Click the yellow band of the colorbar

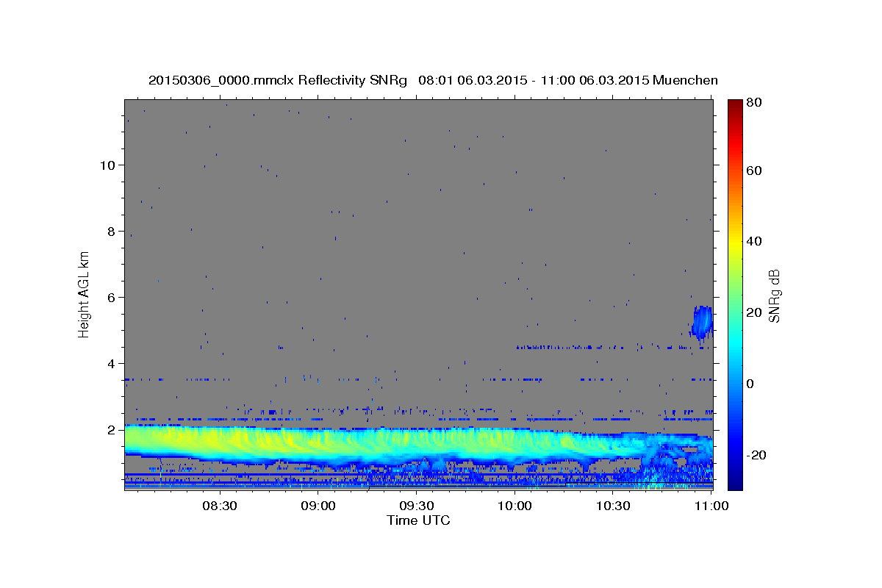[734, 243]
